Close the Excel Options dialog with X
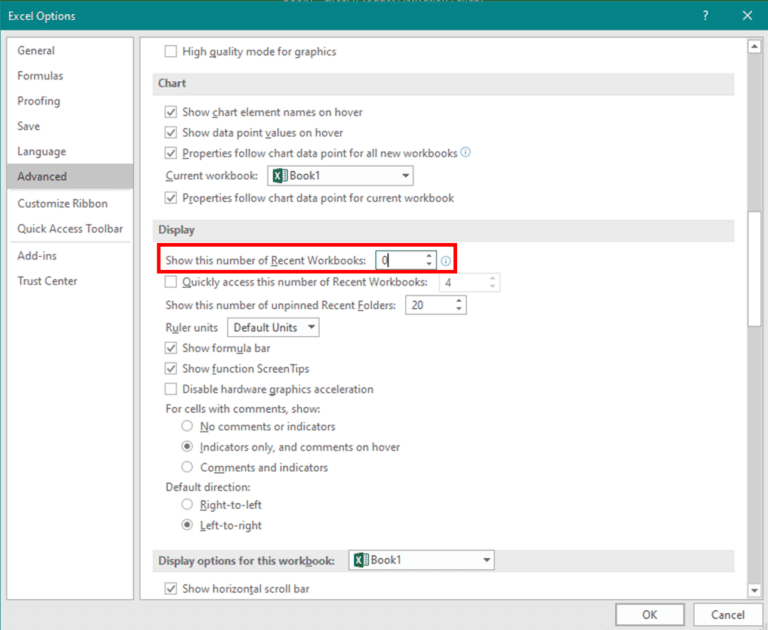Screen dimensions: 768x630 [x=747, y=16]
